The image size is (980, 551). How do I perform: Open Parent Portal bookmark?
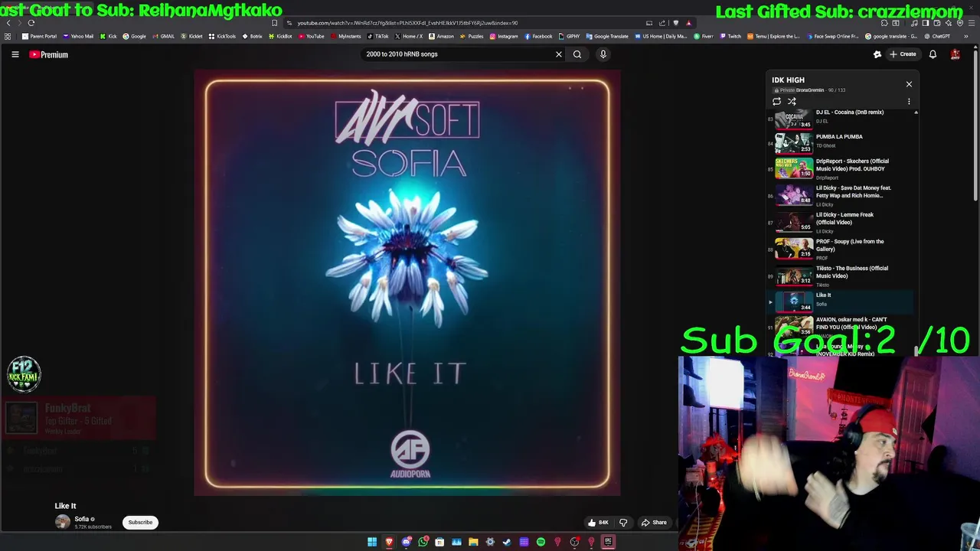(39, 36)
